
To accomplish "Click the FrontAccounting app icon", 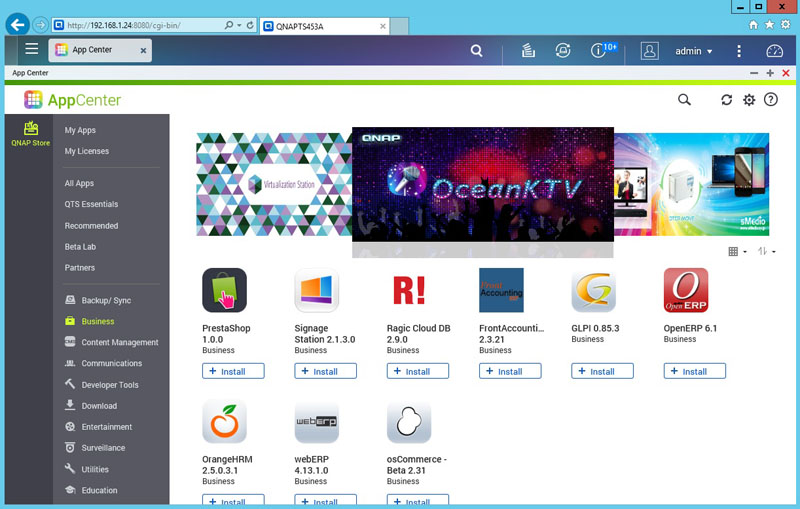I will [x=501, y=290].
